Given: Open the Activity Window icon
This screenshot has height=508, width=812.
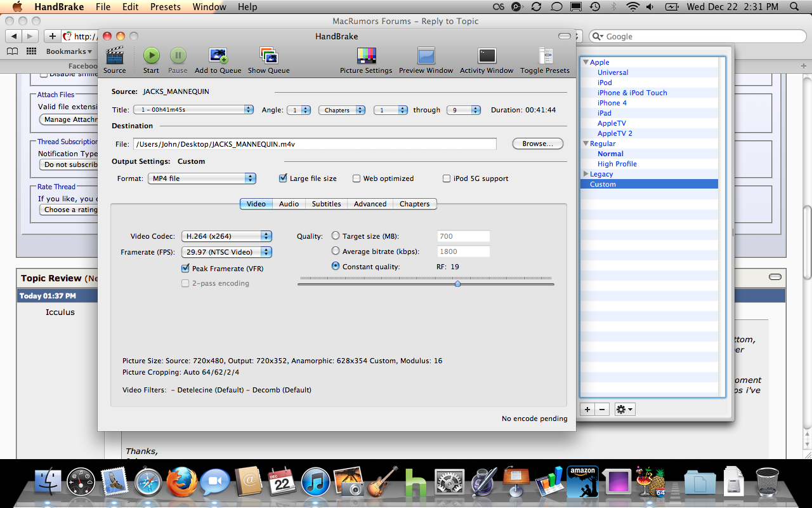Looking at the screenshot, I should pos(487,56).
